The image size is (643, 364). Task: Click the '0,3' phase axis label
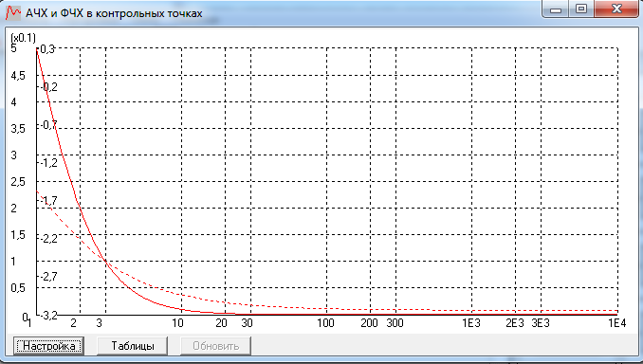click(x=47, y=49)
